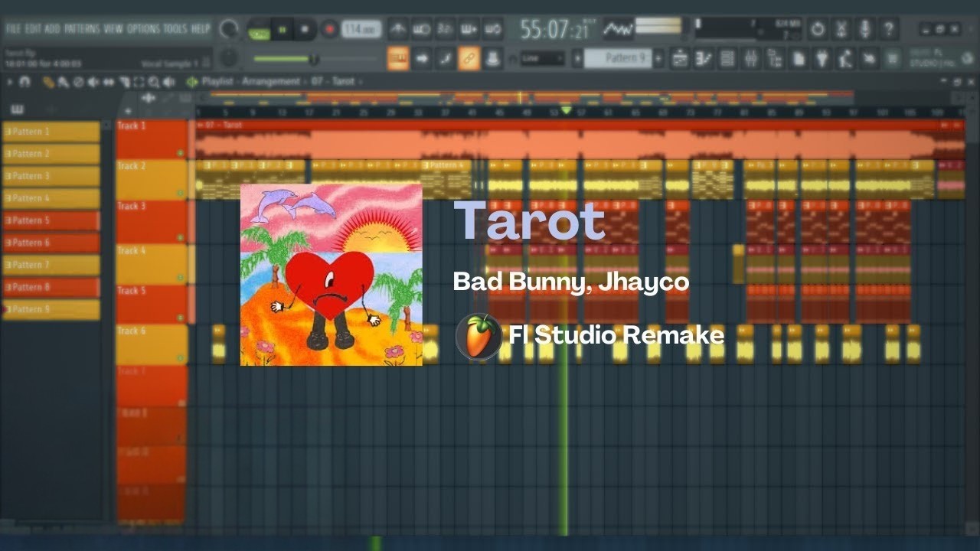980x551 pixels.
Task: Select the Slip tool in playlist
Action: pos(109,82)
